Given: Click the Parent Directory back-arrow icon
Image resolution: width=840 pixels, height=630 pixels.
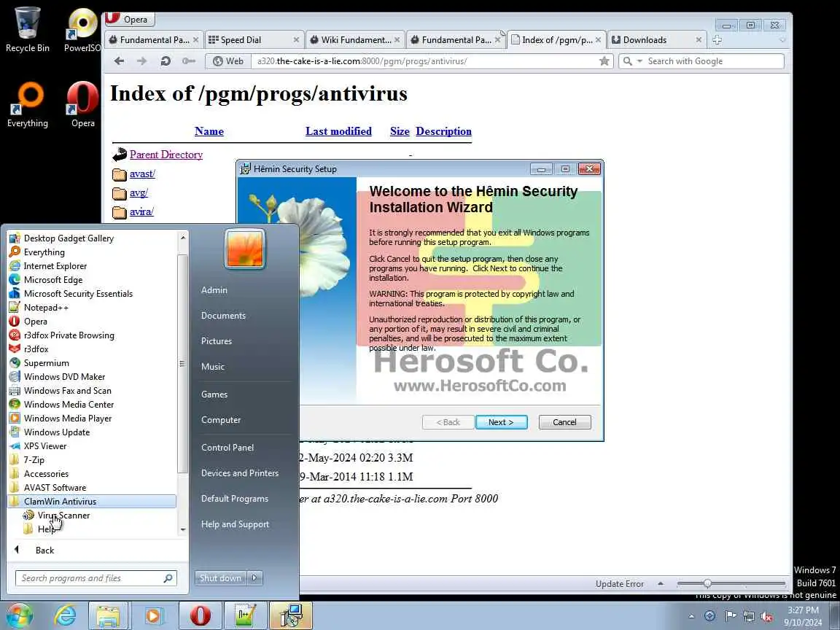Looking at the screenshot, I should (120, 155).
